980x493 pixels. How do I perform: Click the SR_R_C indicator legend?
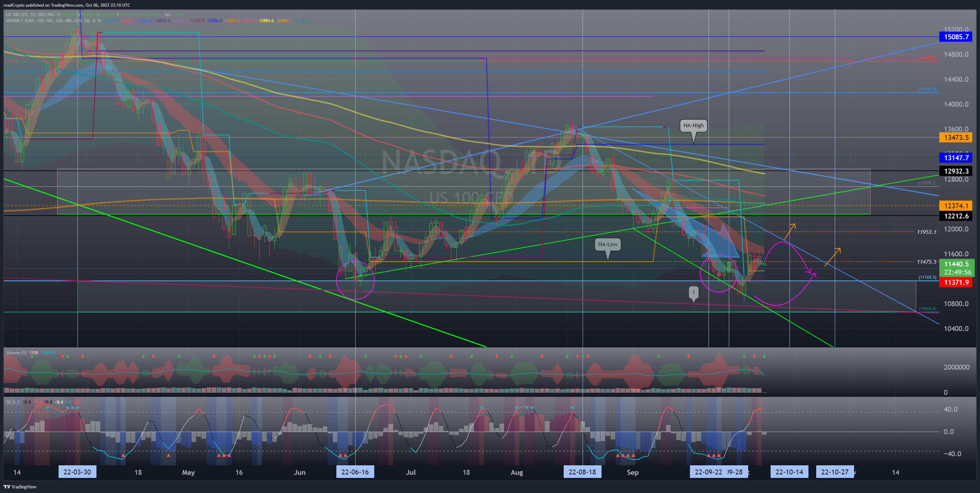coord(13,402)
